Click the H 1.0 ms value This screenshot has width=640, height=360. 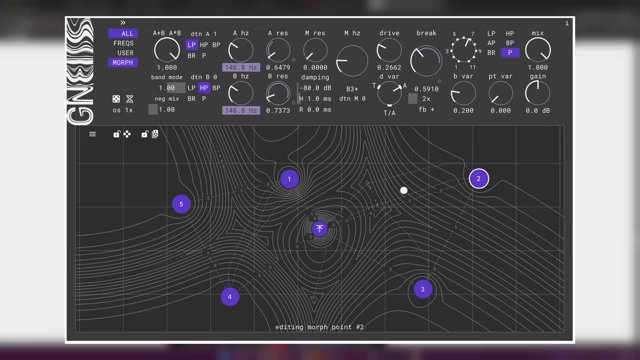pyautogui.click(x=316, y=99)
